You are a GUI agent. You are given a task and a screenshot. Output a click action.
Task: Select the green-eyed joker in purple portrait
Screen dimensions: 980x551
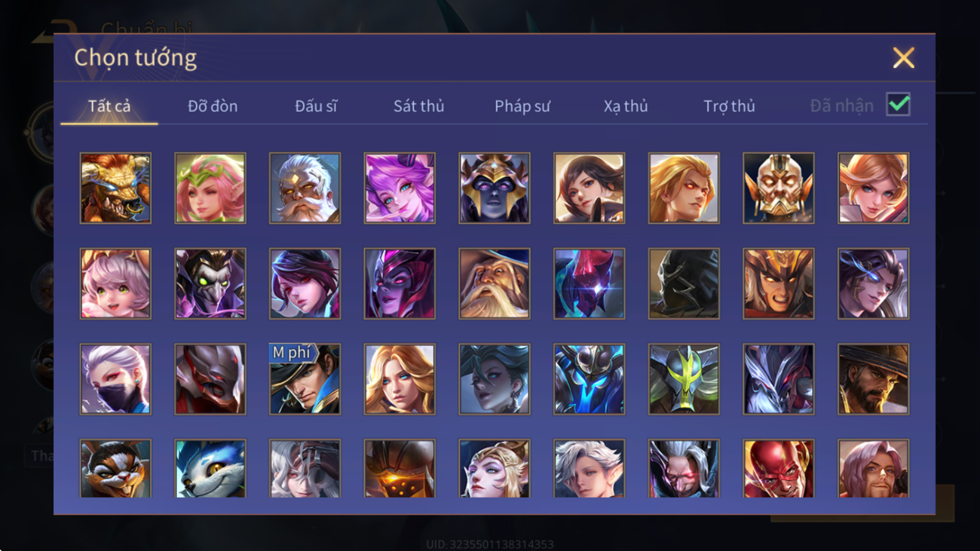point(210,283)
